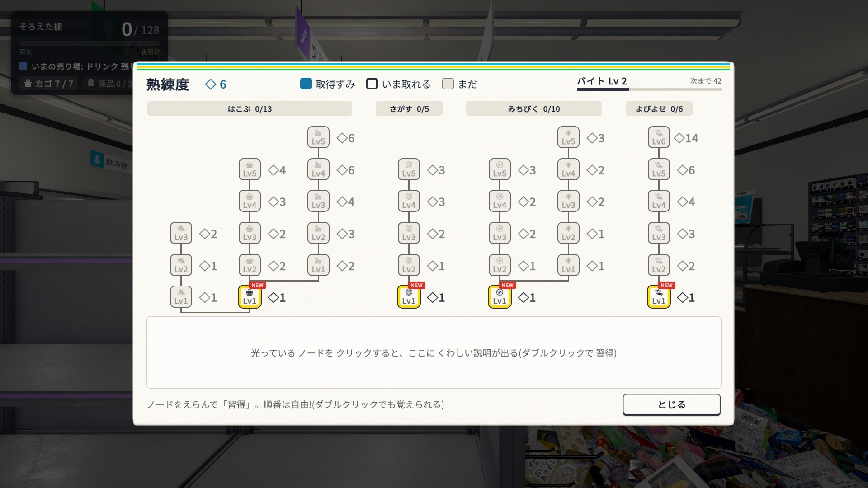Click the 熟練度 panel title
Screen dimensions: 868x488
[168, 84]
